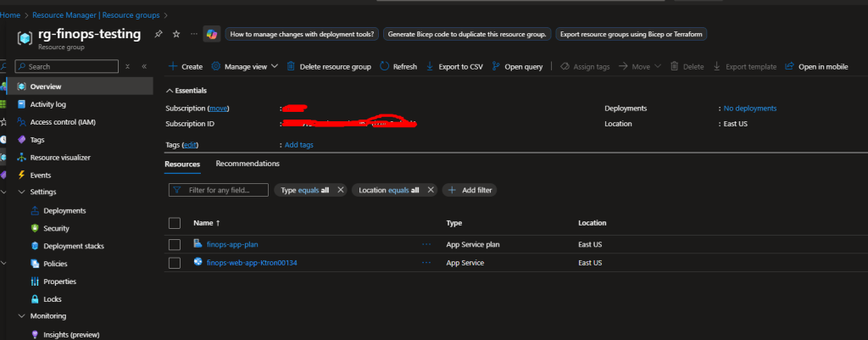This screenshot has height=340, width=868.
Task: Collapse the sidebar with double chevron
Action: (144, 66)
